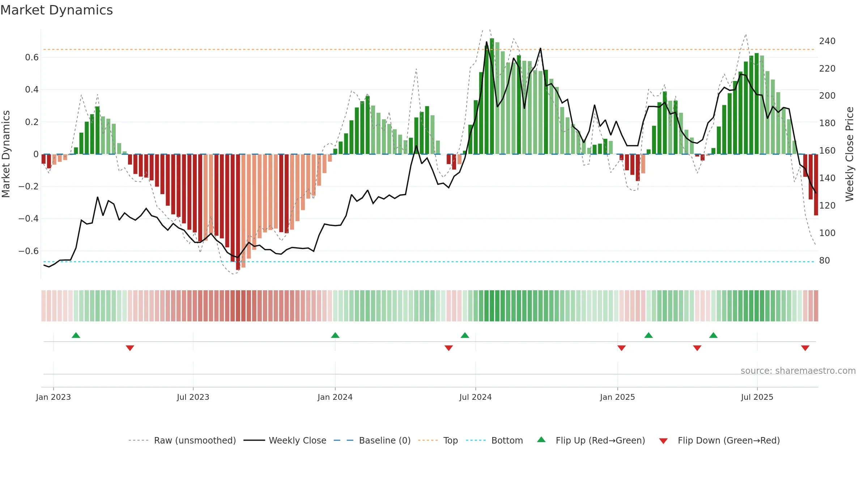Screen dimensions: 868x488
Task: Click the green flip-up triangle at January 2024
Action: pos(335,335)
